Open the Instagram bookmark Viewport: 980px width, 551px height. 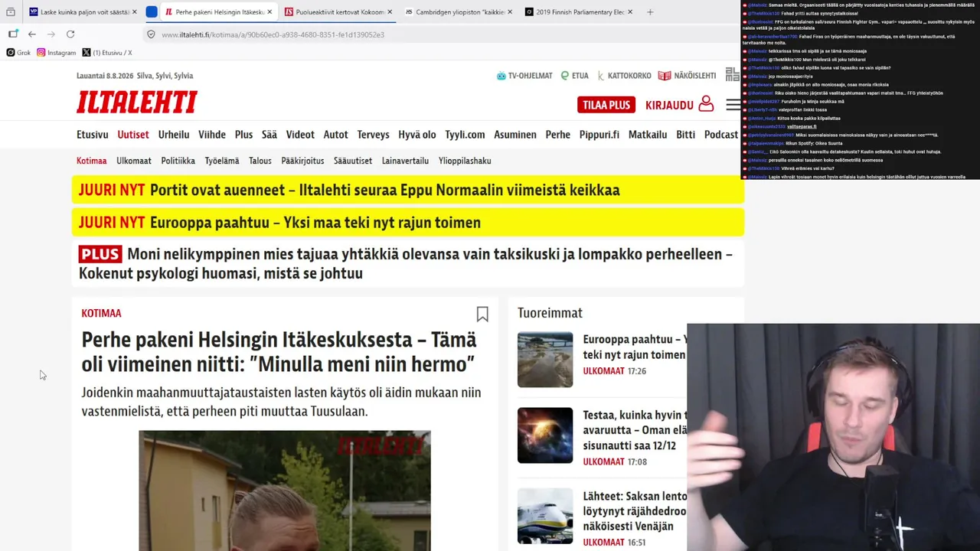[57, 53]
